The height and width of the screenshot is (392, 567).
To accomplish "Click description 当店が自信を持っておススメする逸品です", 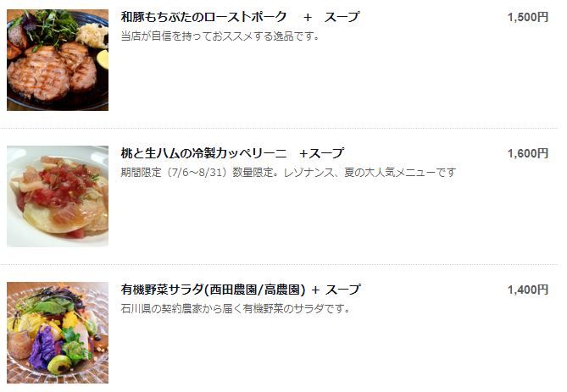I will (220, 36).
